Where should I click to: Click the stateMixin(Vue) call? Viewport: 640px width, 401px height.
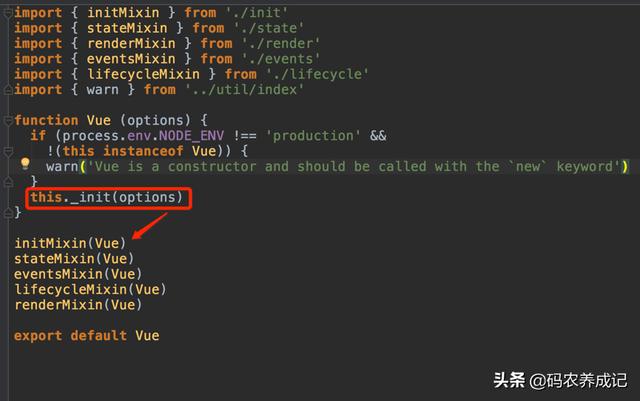pyautogui.click(x=74, y=259)
